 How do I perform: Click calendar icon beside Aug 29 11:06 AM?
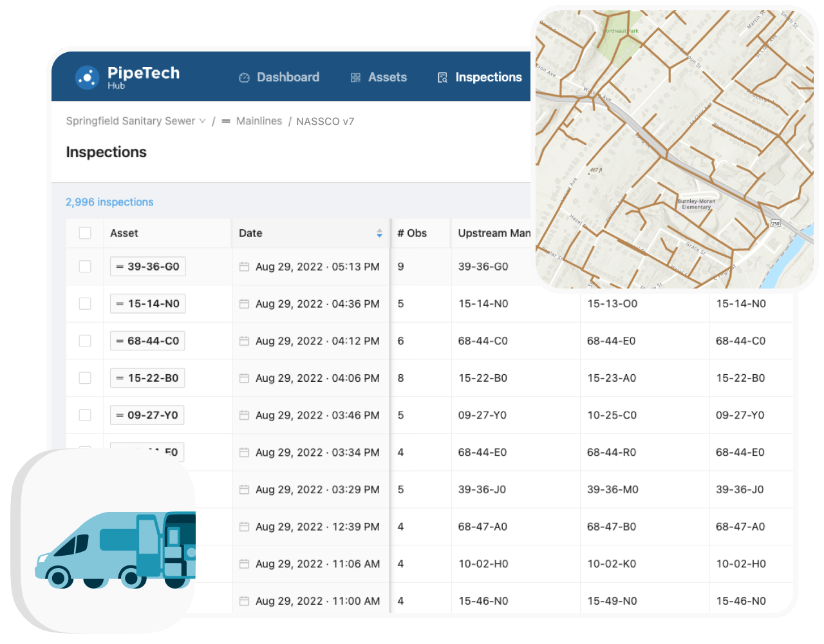tap(244, 564)
